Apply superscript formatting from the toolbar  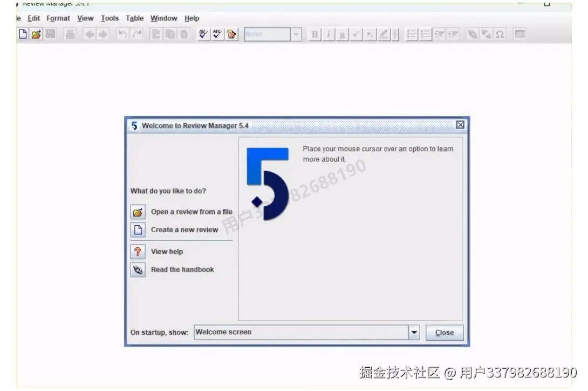tap(355, 34)
